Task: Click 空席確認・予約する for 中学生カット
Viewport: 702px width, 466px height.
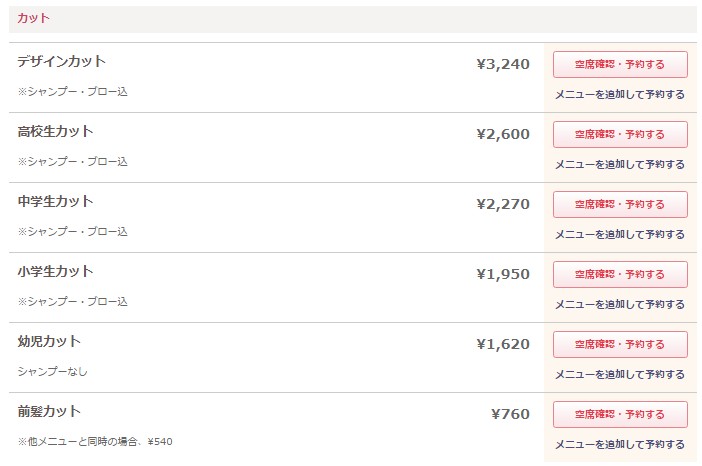Action: (620, 205)
